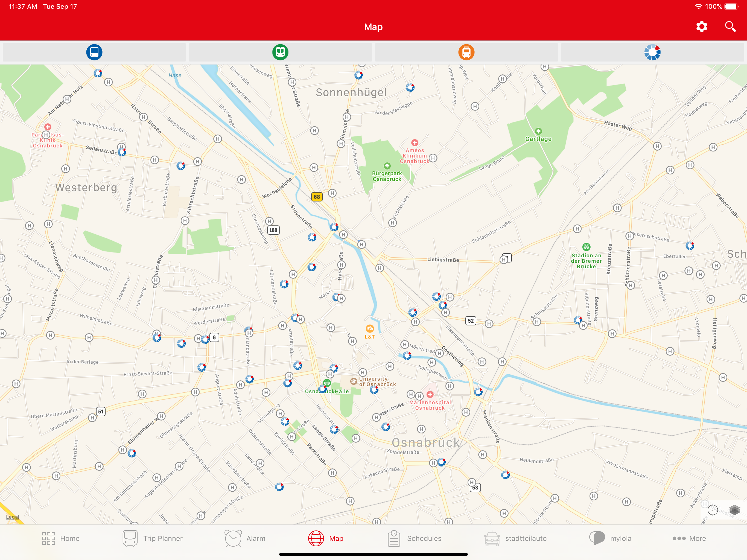Tap the Osnabrück city label
Image resolution: width=747 pixels, height=560 pixels.
[425, 442]
